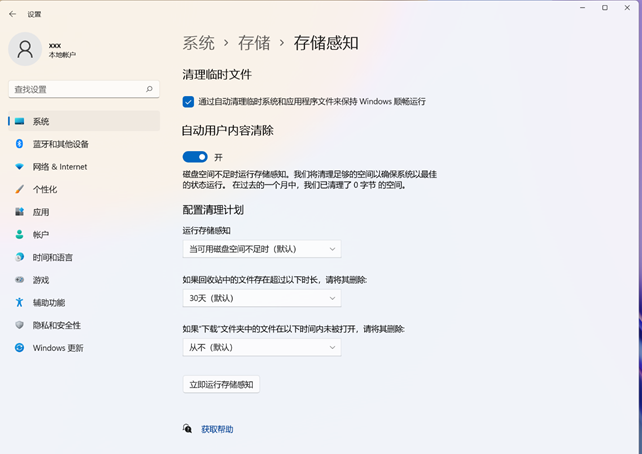Navigate to 系统 in the breadcrumb
Screen dimensions: 642x454
[x=198, y=43]
